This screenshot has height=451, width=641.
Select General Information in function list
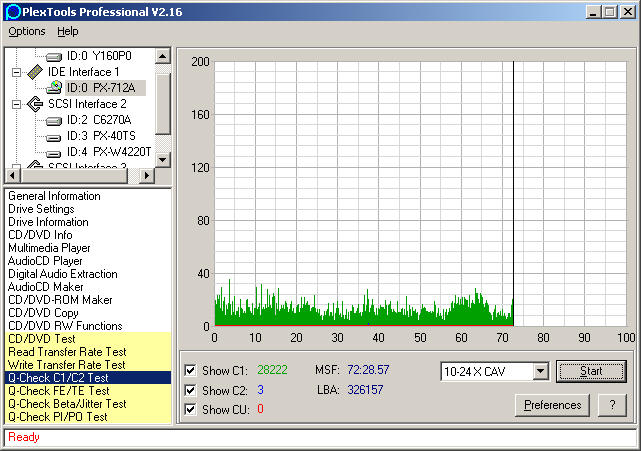tap(54, 196)
